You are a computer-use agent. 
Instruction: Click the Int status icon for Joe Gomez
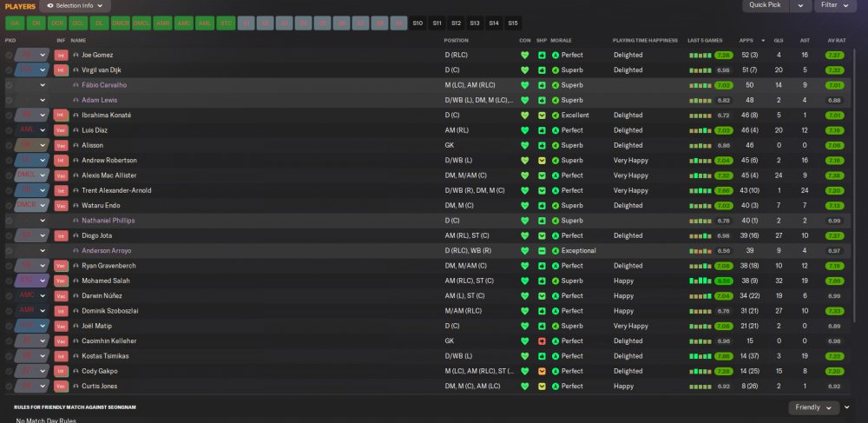(x=61, y=56)
